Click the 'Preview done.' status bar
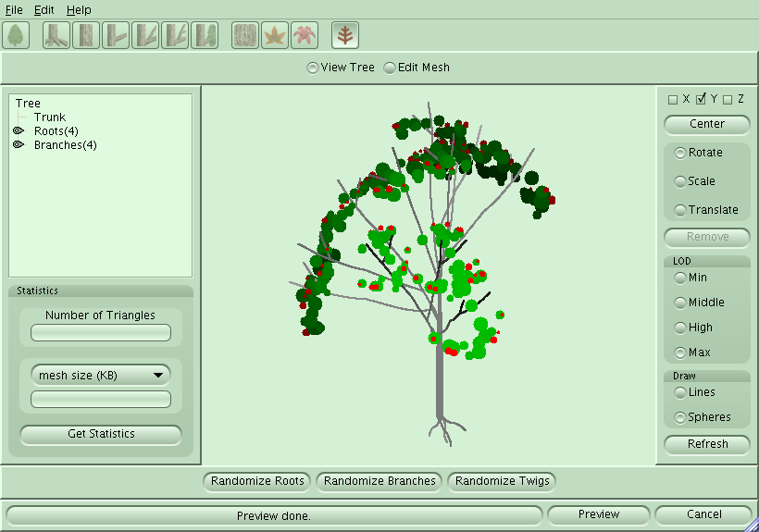 pos(274,515)
